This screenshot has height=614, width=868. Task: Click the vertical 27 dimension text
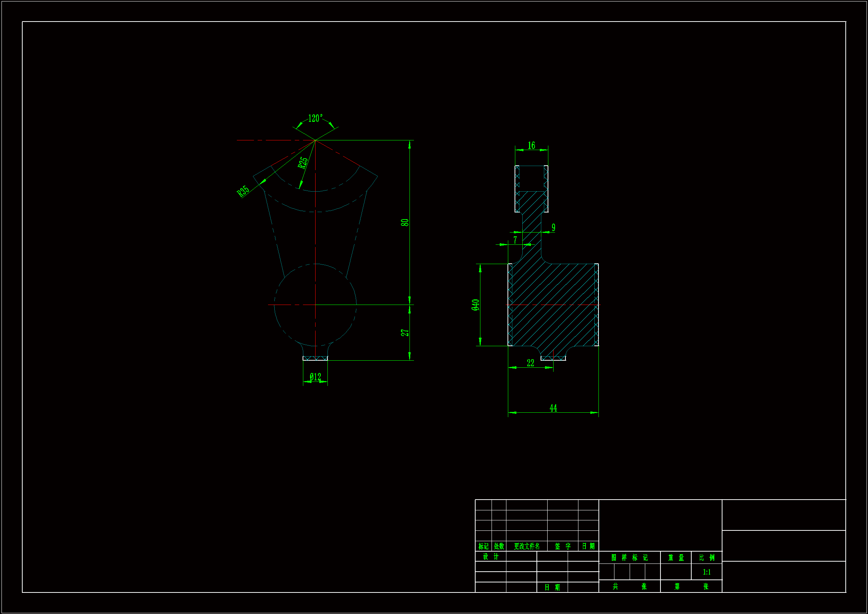click(x=405, y=332)
